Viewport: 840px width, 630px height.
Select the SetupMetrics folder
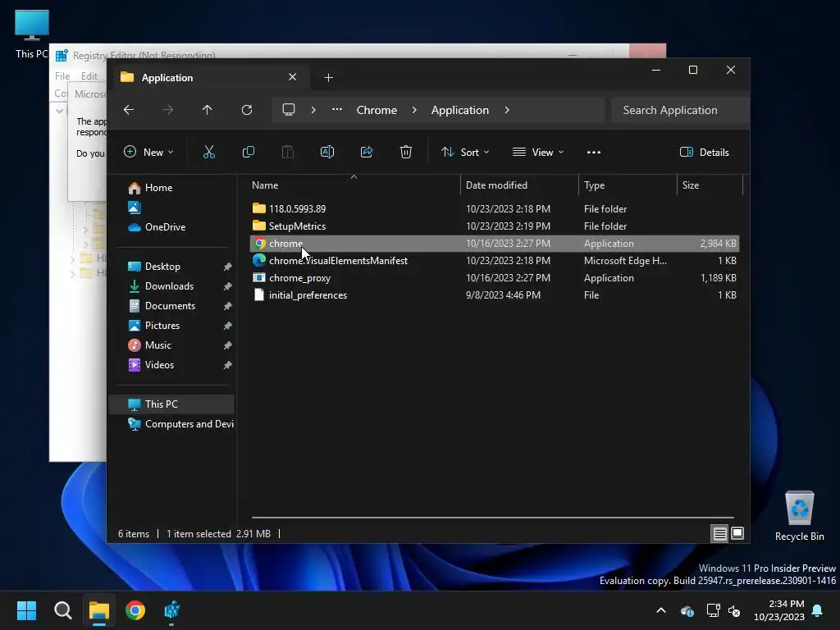(x=495, y=226)
